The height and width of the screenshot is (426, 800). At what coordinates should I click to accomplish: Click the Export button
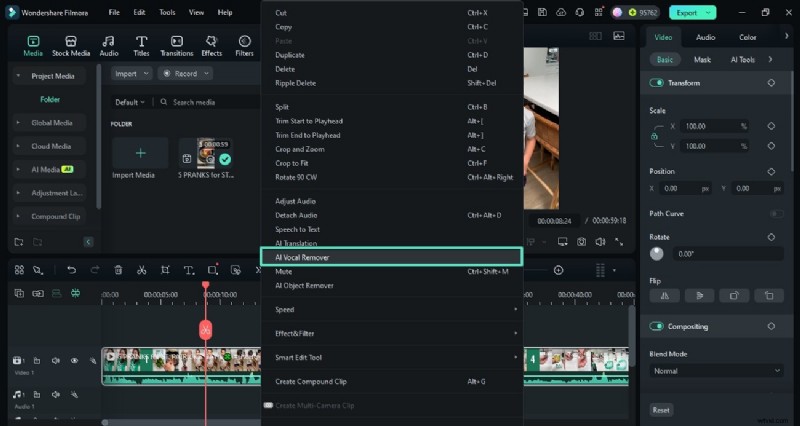tap(692, 12)
